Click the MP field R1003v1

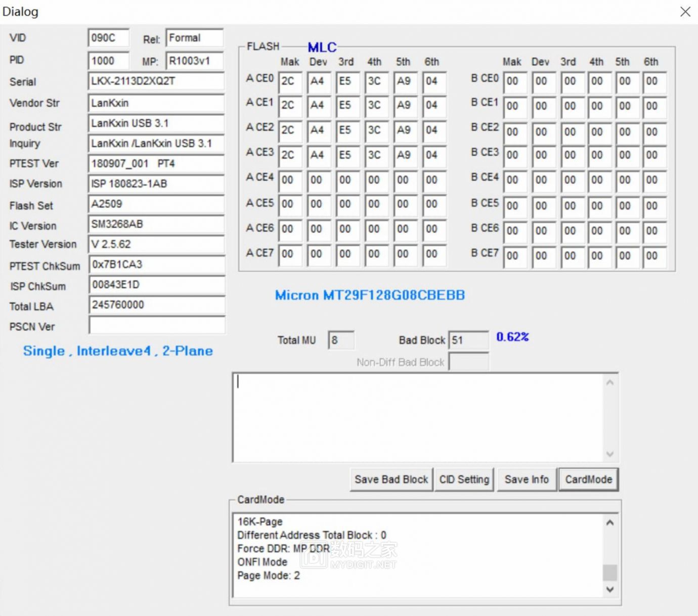click(x=194, y=61)
